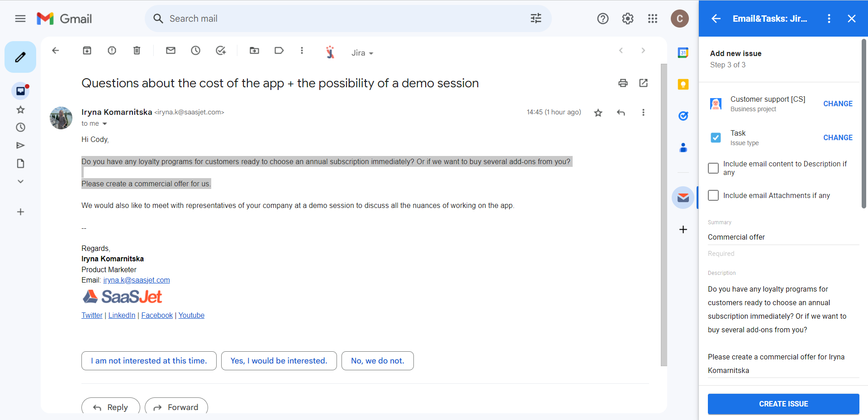Star Iryna Komarnitska's message

[x=598, y=113]
